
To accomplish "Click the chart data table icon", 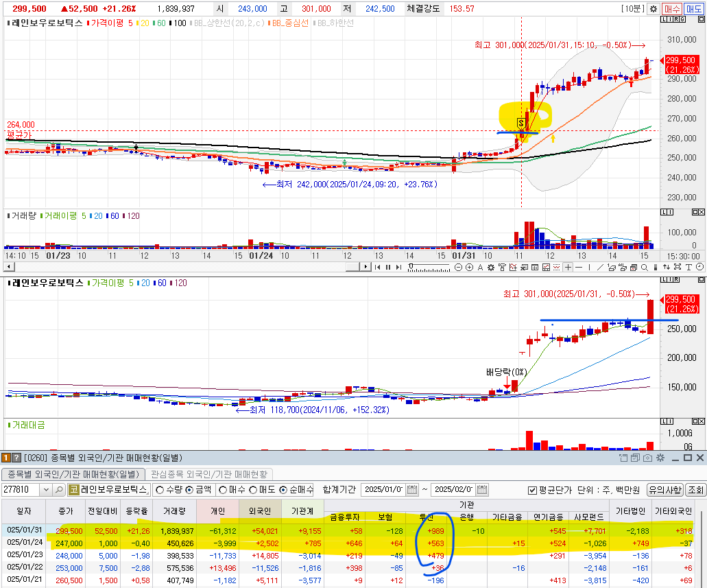I will pyautogui.click(x=535, y=267).
